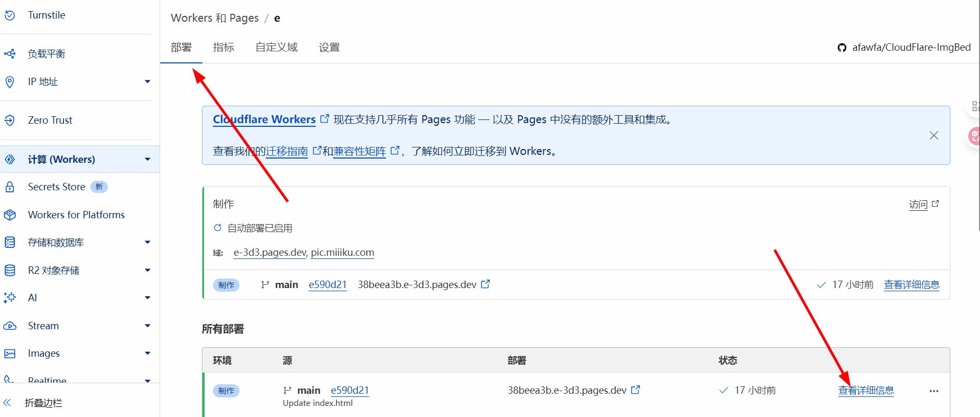
Task: Click external-link icon after 迁移指南
Action: [317, 151]
